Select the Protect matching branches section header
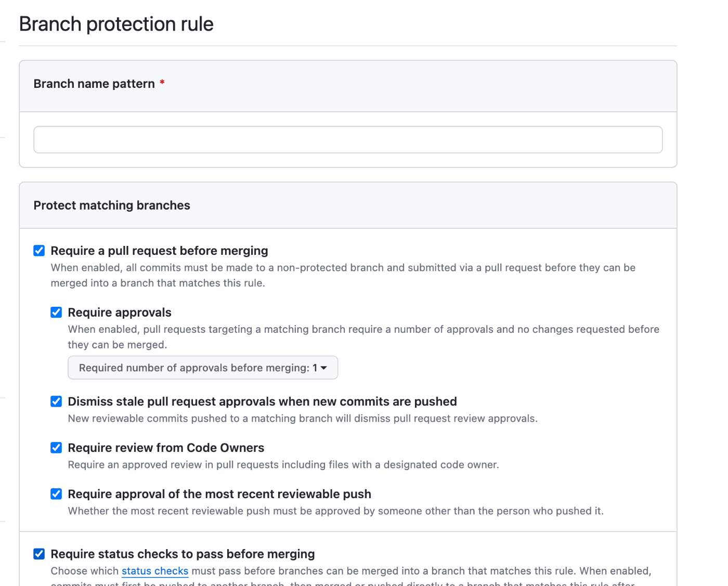Screen dimensions: 728x586 [x=112, y=205]
